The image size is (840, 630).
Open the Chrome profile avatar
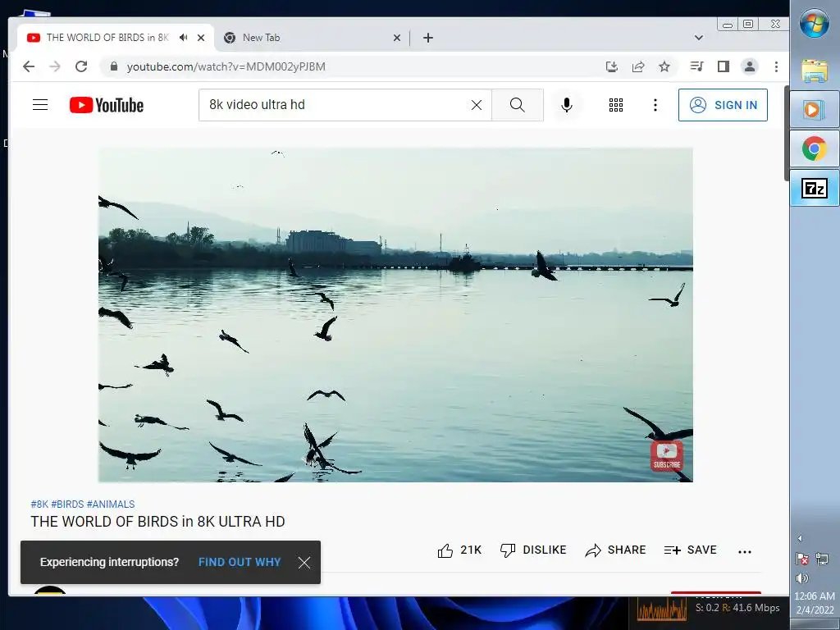tap(750, 66)
